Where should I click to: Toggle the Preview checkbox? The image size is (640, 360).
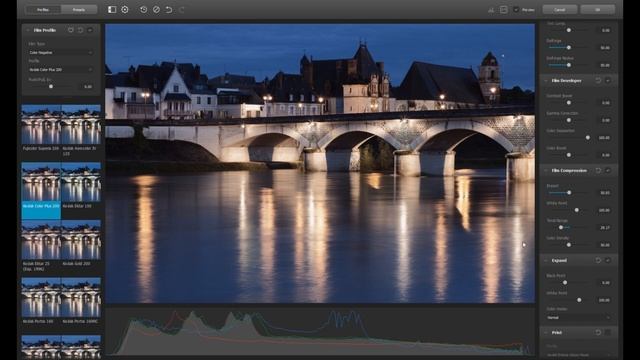pos(516,10)
